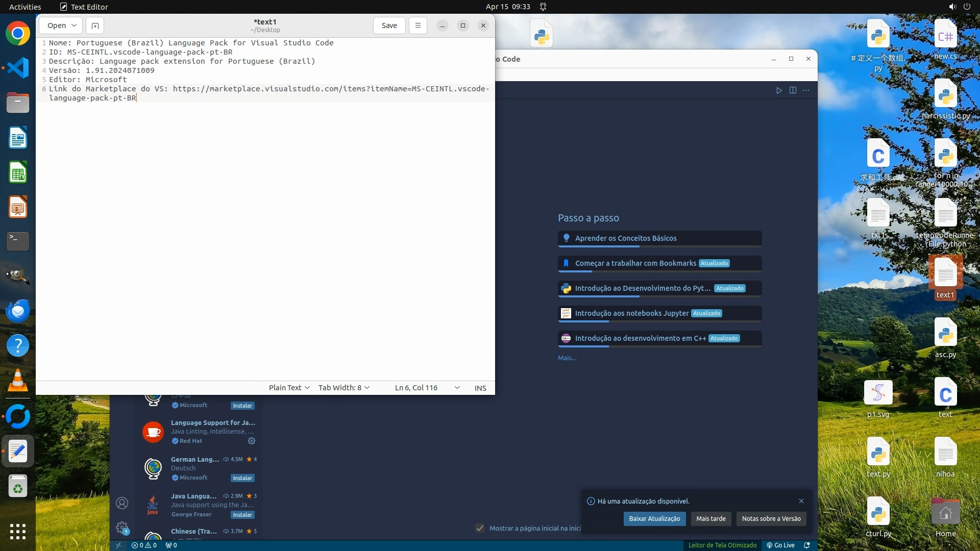Click the VS Code run play icon
Screen dimensions: 980x551
click(x=779, y=90)
